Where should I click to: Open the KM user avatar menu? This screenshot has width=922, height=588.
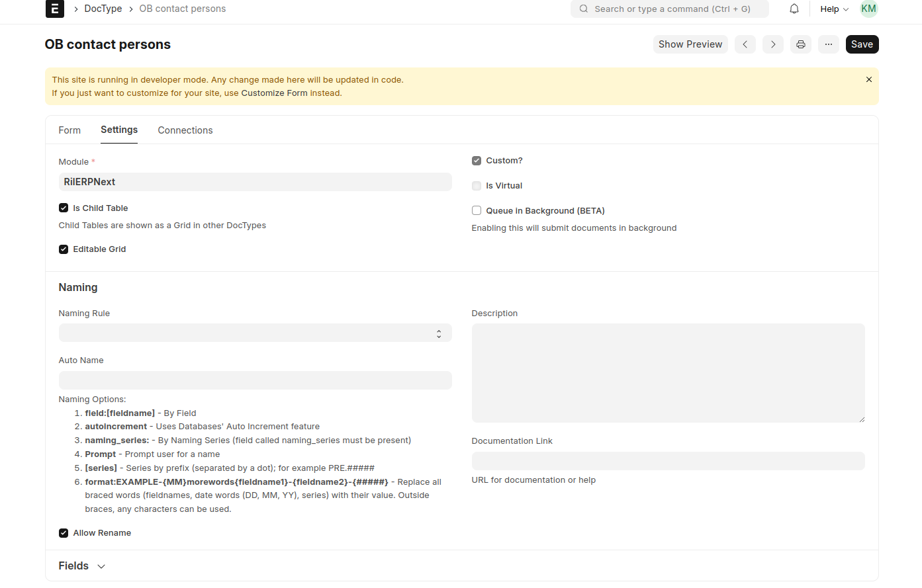(x=868, y=9)
